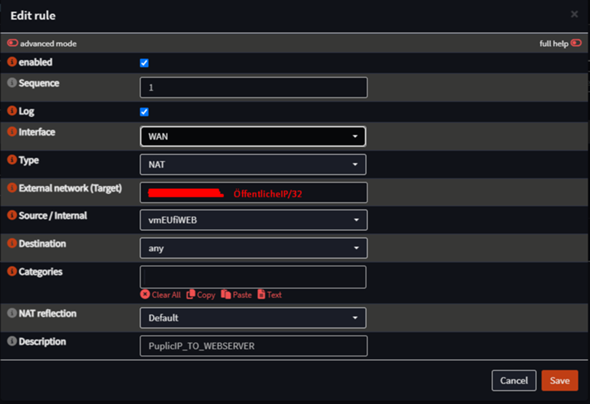
Task: Uncheck the Log checkbox
Action: (x=144, y=112)
